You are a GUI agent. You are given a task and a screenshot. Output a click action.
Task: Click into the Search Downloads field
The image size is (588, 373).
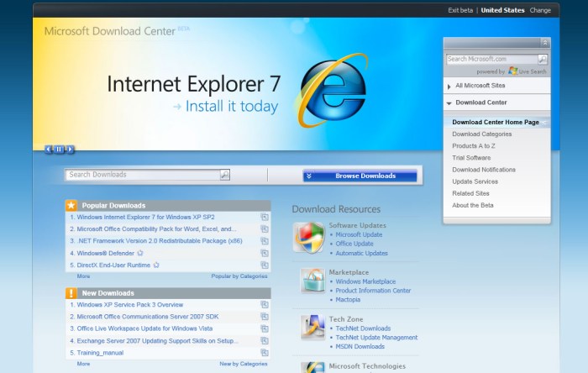143,175
